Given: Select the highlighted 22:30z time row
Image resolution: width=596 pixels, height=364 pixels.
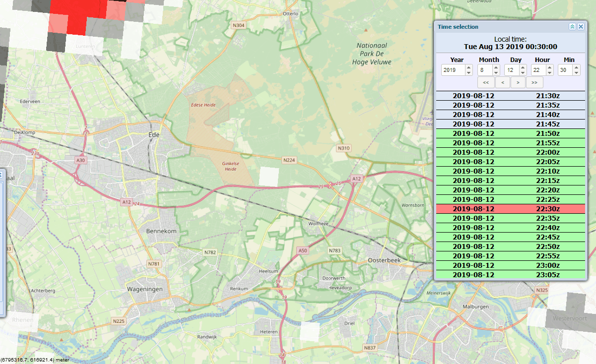Looking at the screenshot, I should [510, 209].
